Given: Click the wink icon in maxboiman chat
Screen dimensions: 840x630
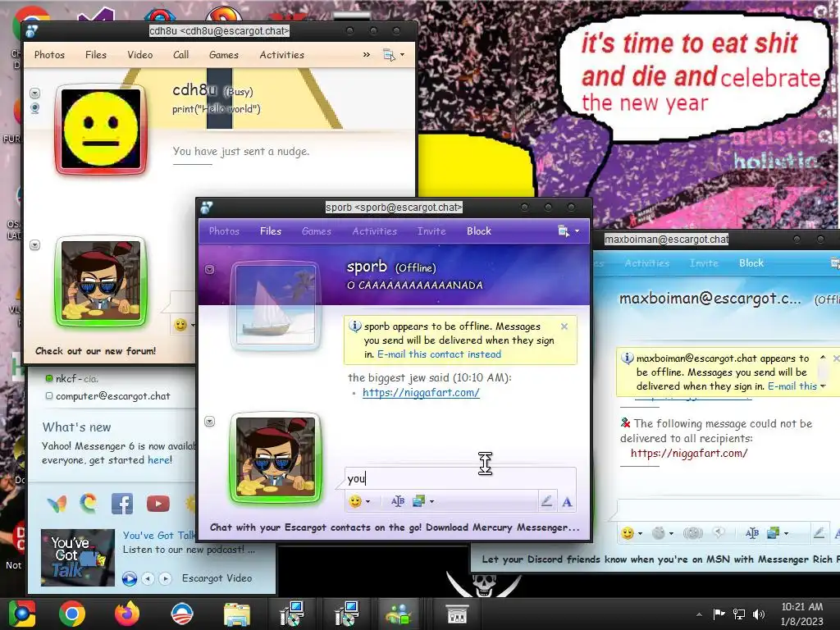Looking at the screenshot, I should (x=659, y=533).
